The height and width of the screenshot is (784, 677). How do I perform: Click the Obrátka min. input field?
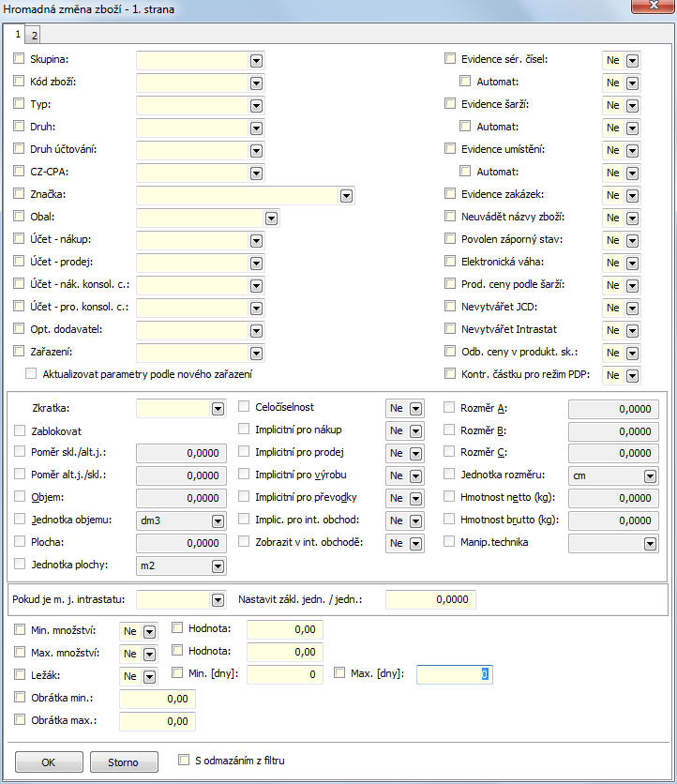point(158,699)
